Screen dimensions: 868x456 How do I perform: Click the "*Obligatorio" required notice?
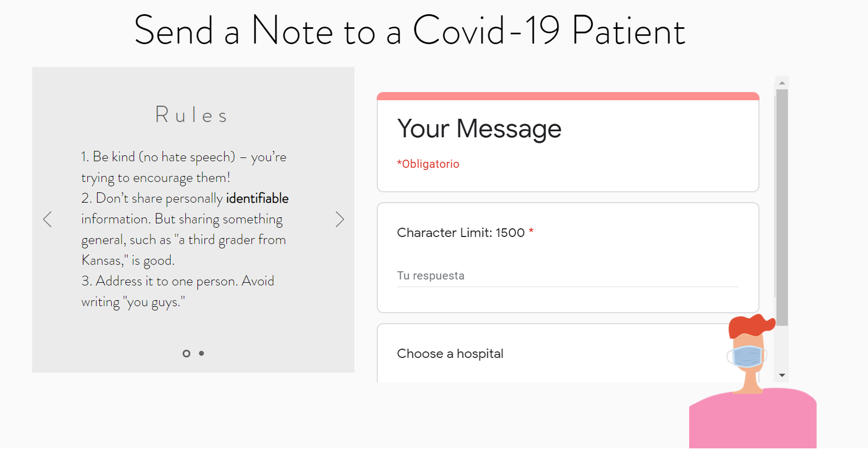coord(428,164)
